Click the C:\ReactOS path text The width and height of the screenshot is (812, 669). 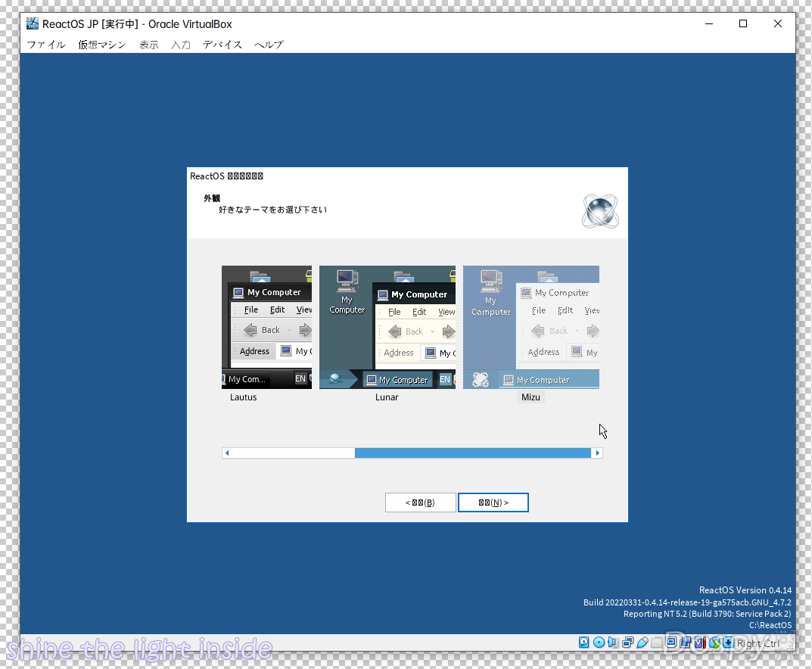770,625
